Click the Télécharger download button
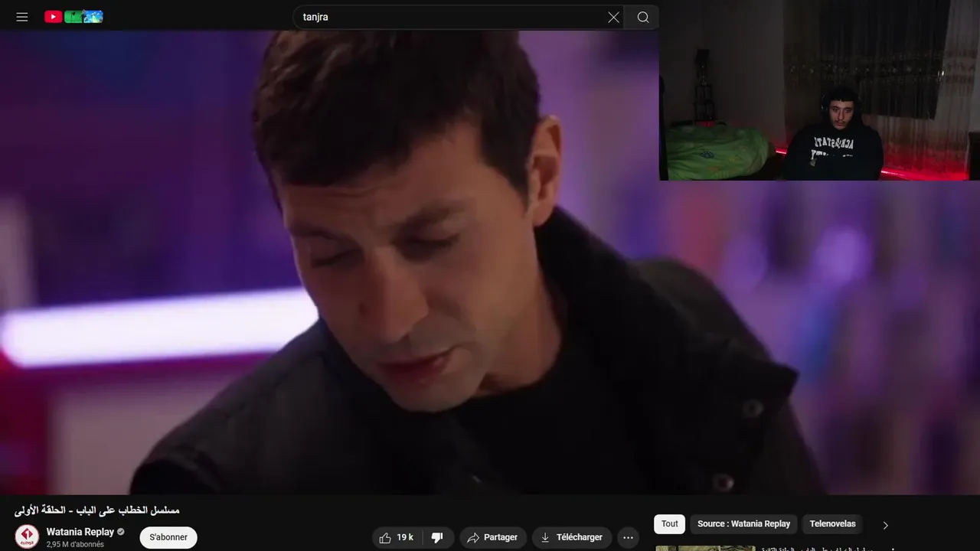Viewport: 980px width, 551px height. (572, 537)
